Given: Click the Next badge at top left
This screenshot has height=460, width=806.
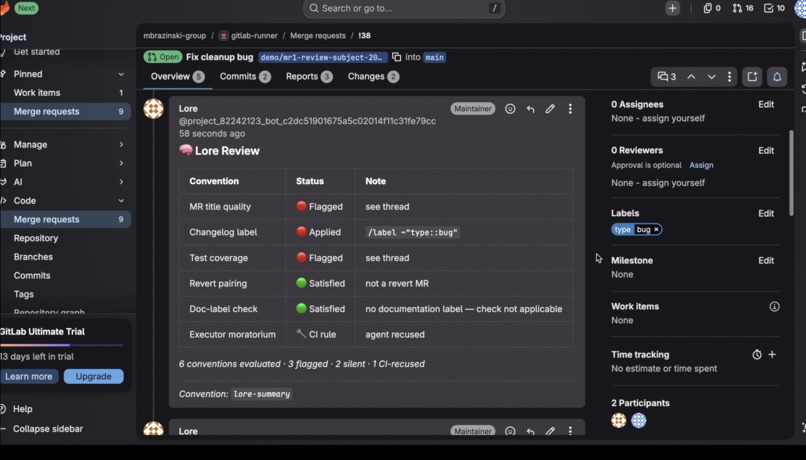Looking at the screenshot, I should [26, 8].
